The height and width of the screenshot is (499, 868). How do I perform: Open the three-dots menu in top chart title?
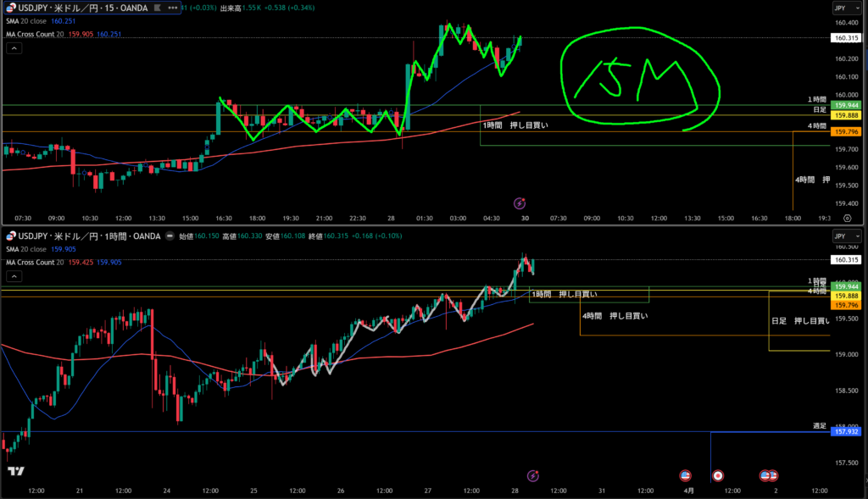click(x=174, y=9)
